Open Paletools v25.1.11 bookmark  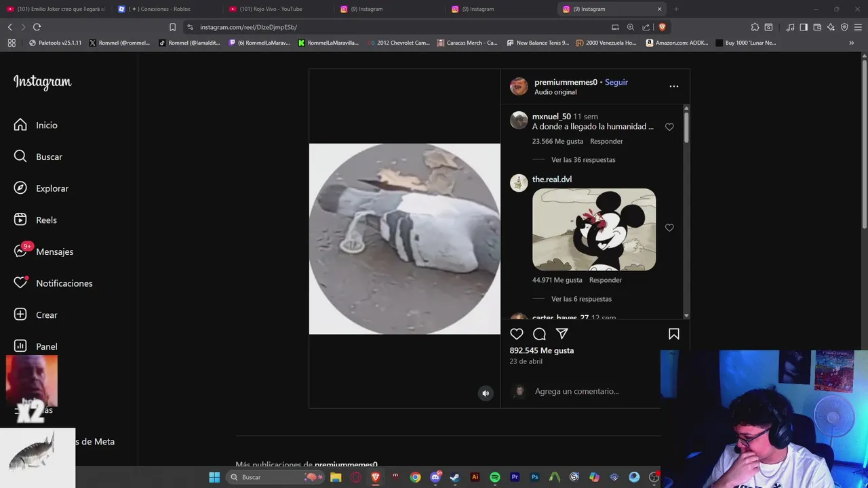pyautogui.click(x=55, y=43)
